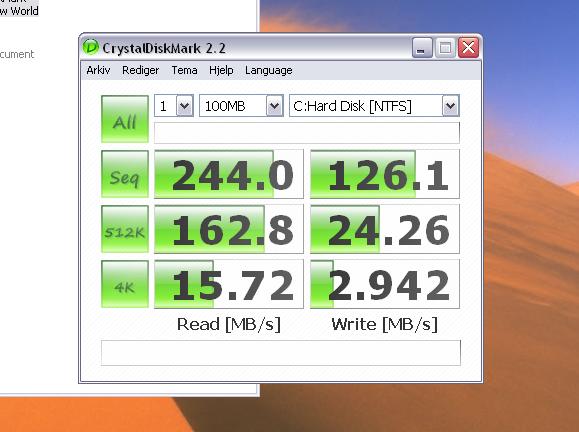Click the Write [MB/s] column label
This screenshot has height=432, width=579.
[384, 324]
